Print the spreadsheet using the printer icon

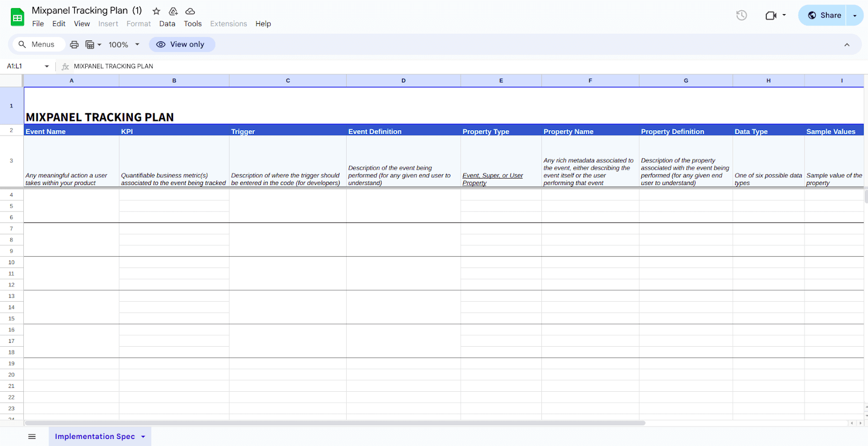coord(74,44)
